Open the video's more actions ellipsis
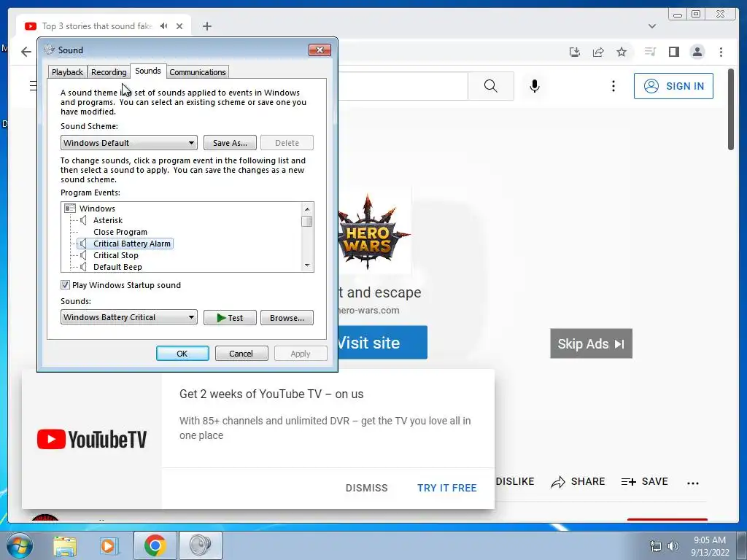Image resolution: width=747 pixels, height=560 pixels. click(693, 483)
